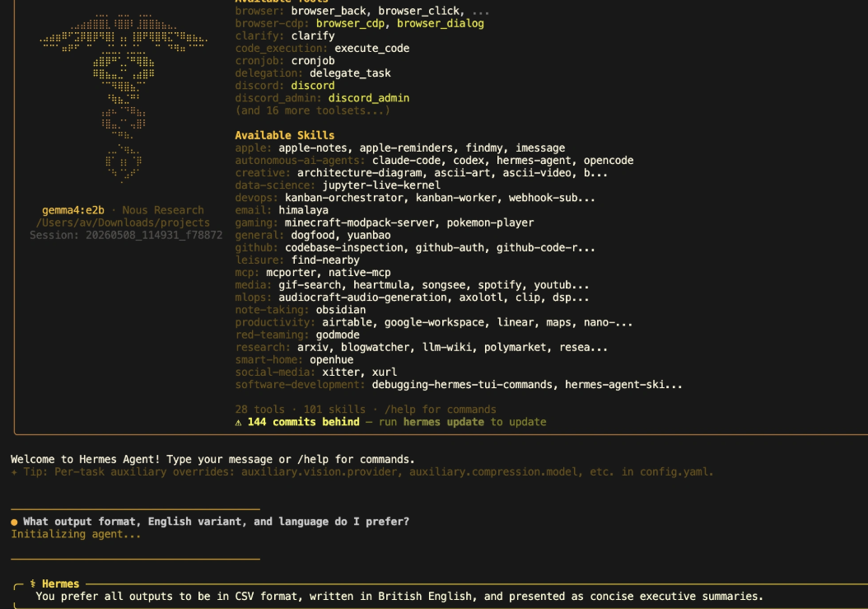Click the pokemon-player skill
The width and height of the screenshot is (868, 609).
(491, 223)
